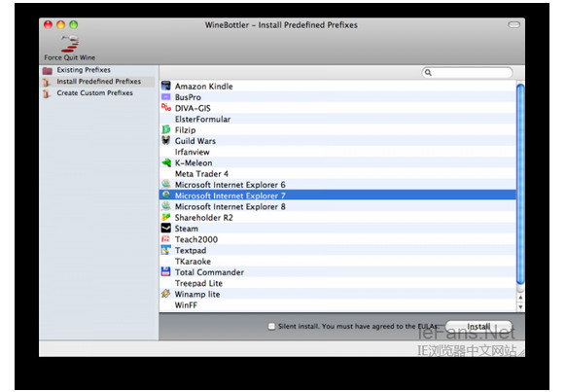Click the scrollbar down arrow
The height and width of the screenshot is (392, 566).
[520, 306]
